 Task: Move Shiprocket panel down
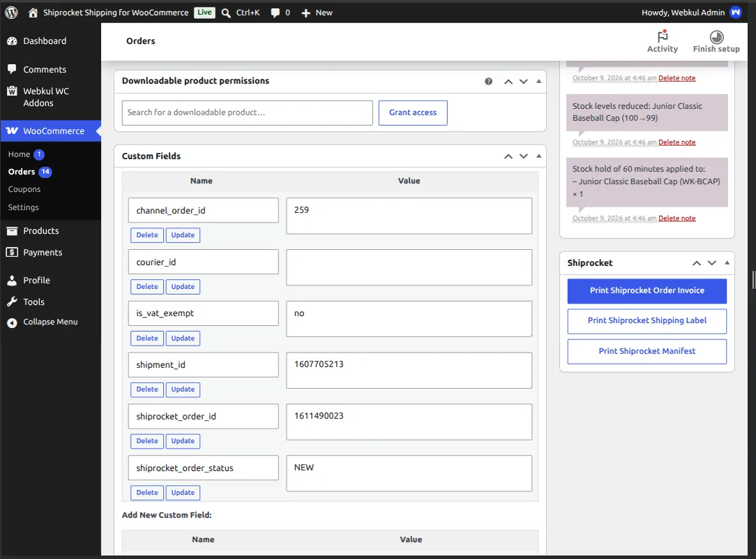pyautogui.click(x=711, y=263)
